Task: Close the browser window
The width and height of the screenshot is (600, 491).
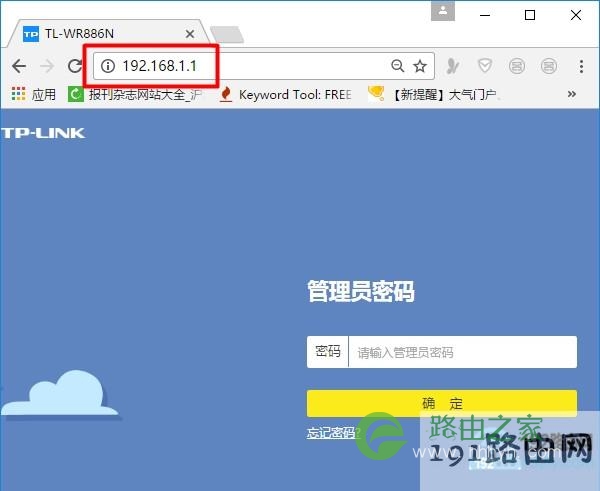Action: pos(576,15)
